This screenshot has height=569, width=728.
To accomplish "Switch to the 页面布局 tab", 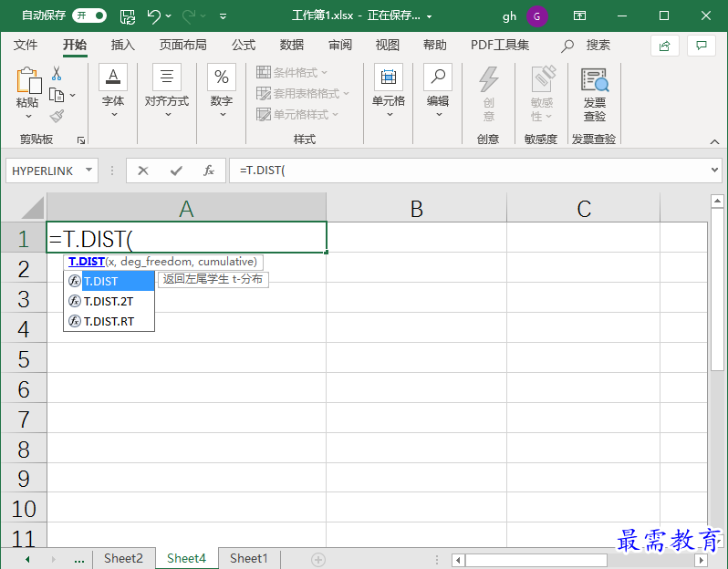I will pyautogui.click(x=183, y=45).
